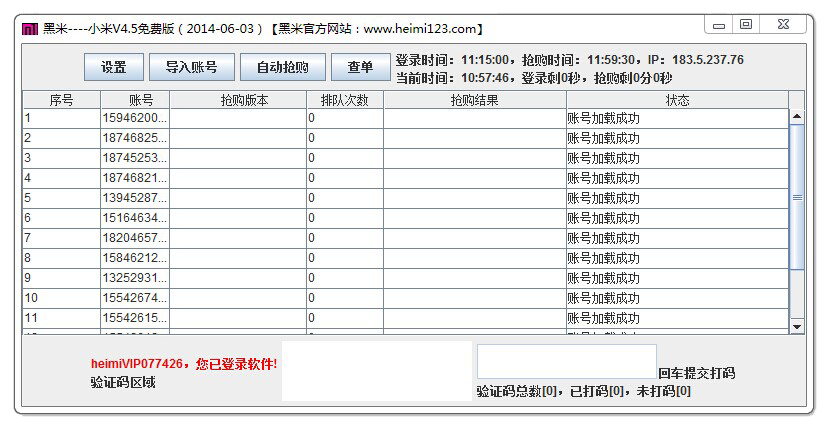Sort by the 账号 column header

(x=135, y=100)
